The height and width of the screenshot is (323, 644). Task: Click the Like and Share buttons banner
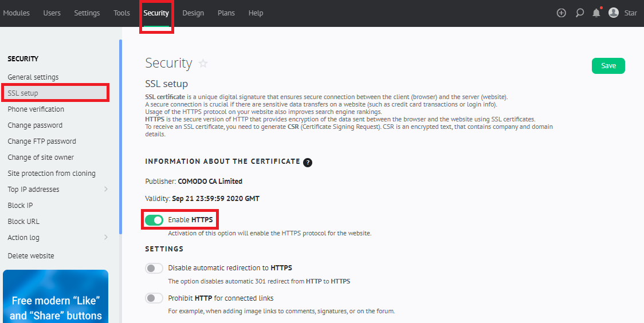pos(56,296)
